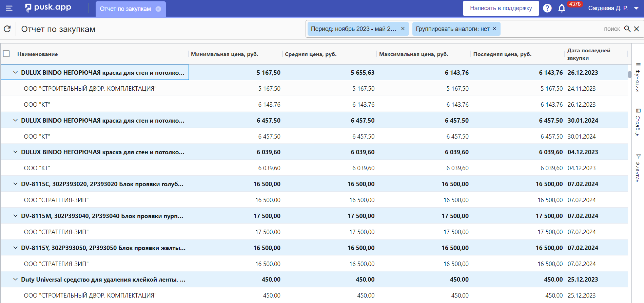
Task: Sort by Дата последней закупки column
Action: pyautogui.click(x=589, y=54)
